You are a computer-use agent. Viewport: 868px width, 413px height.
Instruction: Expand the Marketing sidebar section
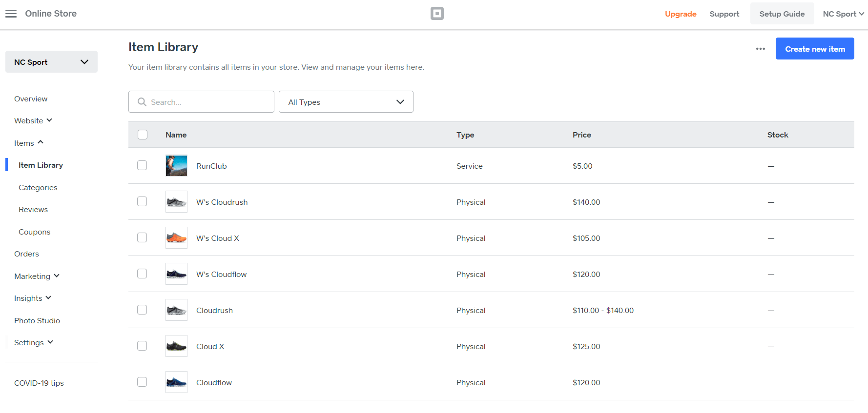click(37, 276)
